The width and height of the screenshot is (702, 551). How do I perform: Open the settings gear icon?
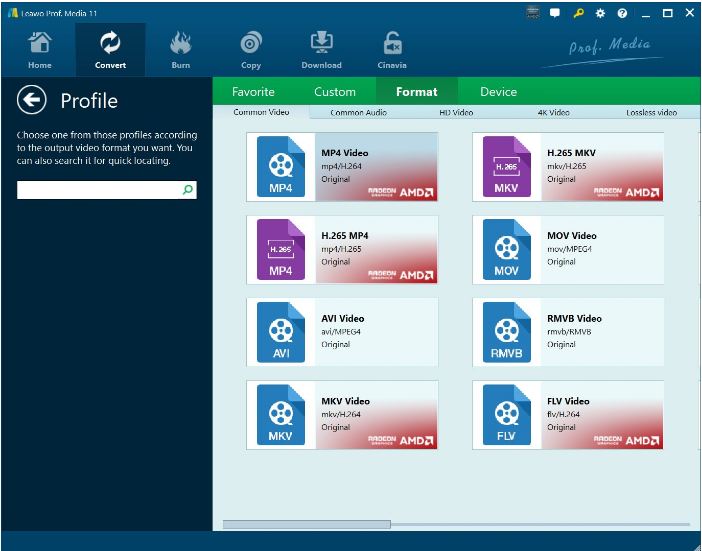pos(600,13)
